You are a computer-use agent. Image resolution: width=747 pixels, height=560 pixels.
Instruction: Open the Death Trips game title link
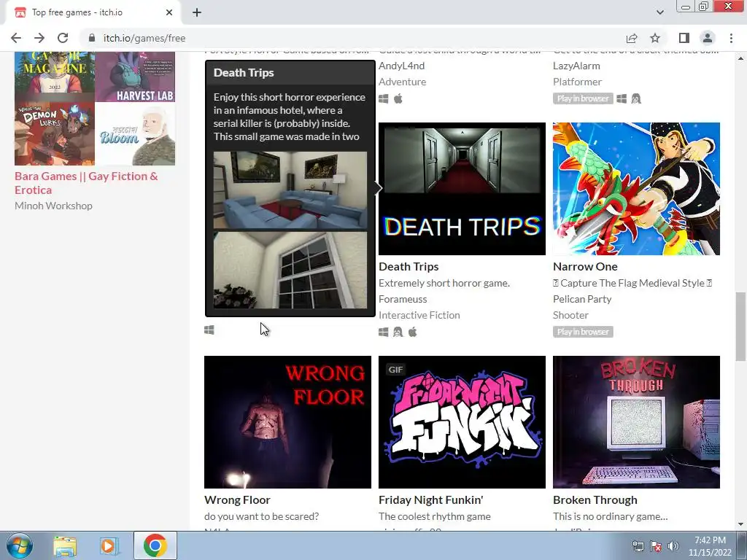409,267
